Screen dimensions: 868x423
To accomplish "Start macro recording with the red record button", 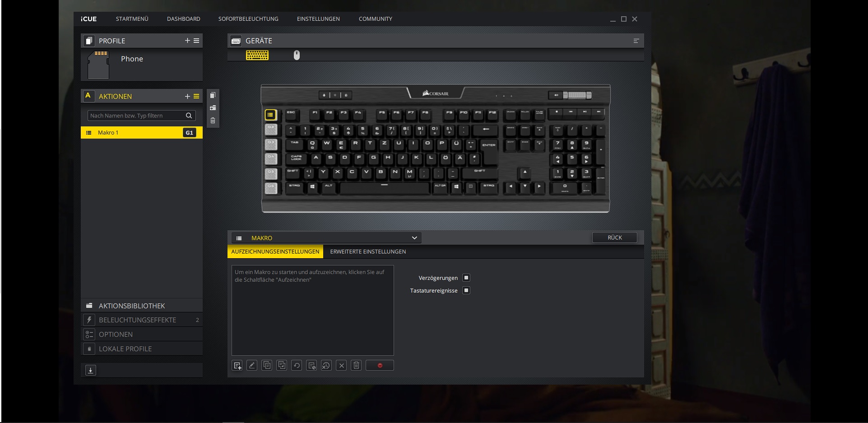I will (380, 365).
